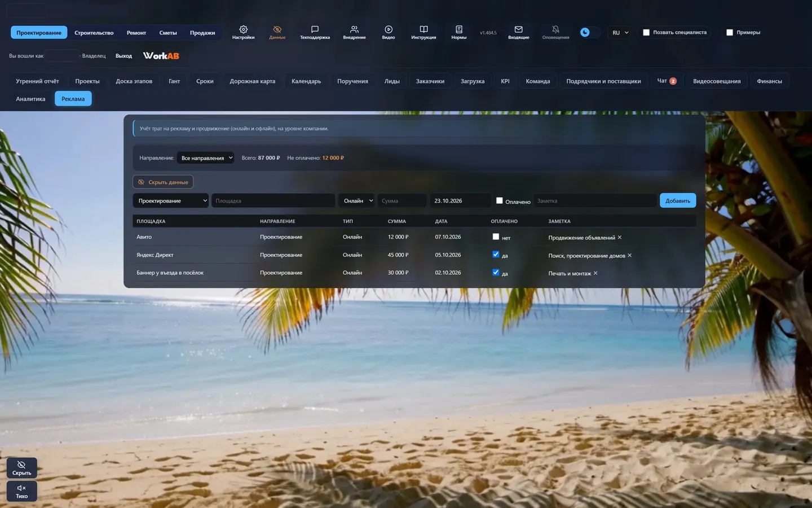This screenshot has width=812, height=508.
Task: Remove note 'Печать и монтаж' via X
Action: (595, 273)
